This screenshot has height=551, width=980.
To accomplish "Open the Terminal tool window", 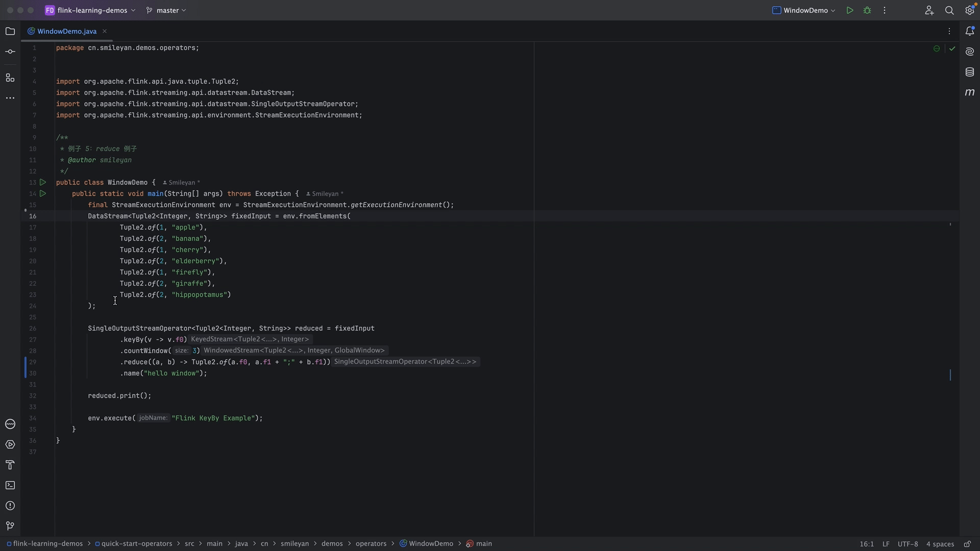I will tap(10, 485).
